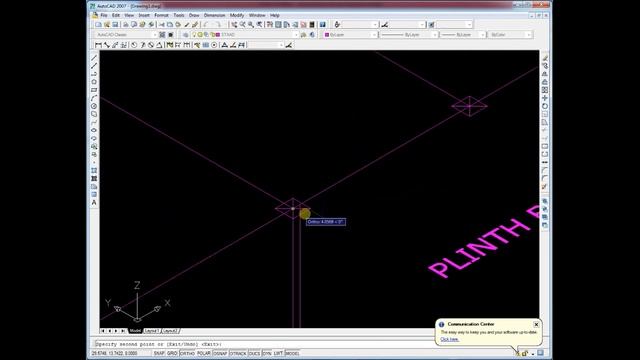This screenshot has height=360, width=640.
Task: Close the Communication Center balloon
Action: (536, 324)
